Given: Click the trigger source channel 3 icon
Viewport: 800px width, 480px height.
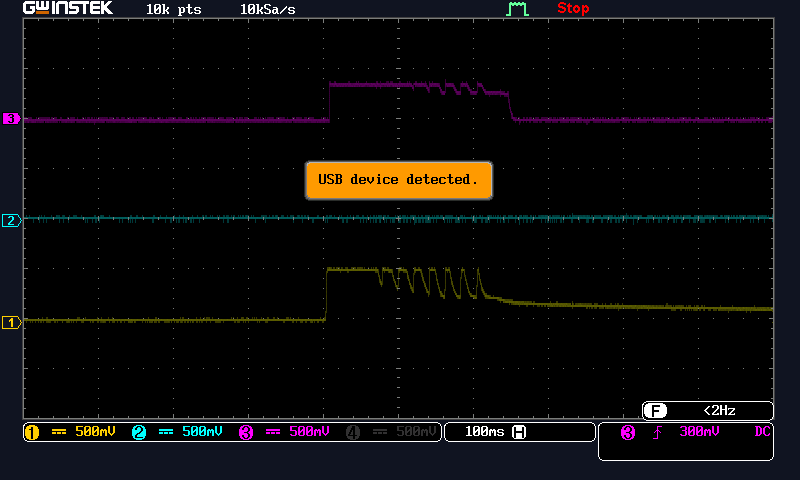Looking at the screenshot, I should (x=628, y=433).
